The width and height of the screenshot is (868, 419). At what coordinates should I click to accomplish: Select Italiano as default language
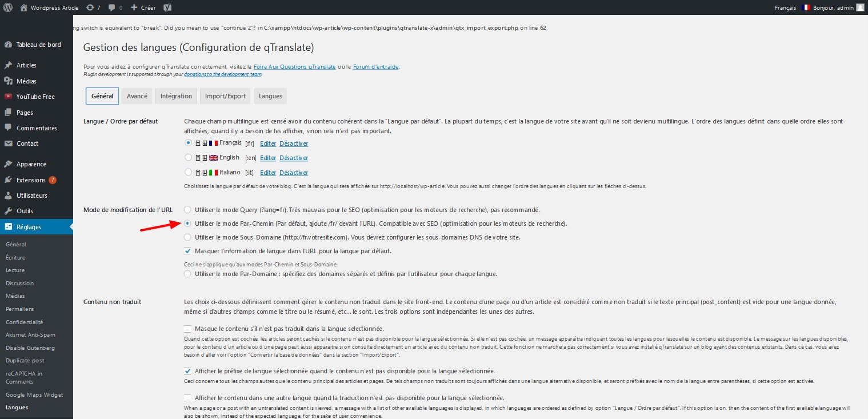coord(189,172)
